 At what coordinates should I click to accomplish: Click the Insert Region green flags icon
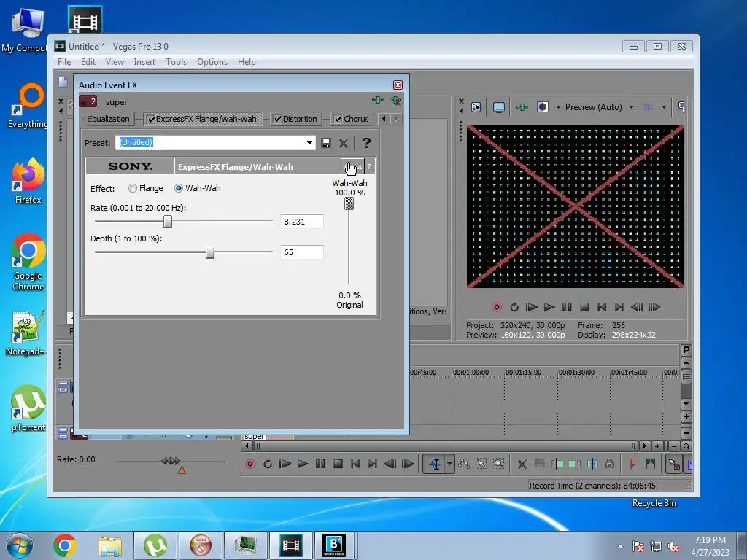[650, 464]
